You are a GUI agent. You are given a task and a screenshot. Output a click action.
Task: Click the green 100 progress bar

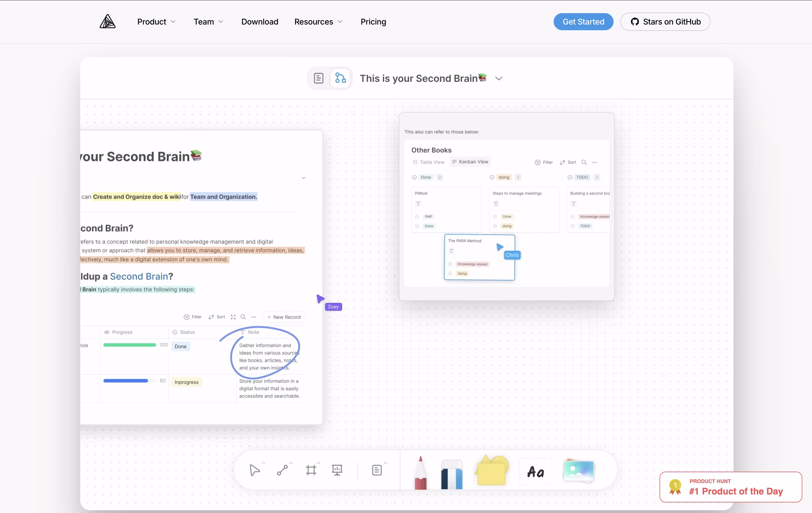(130, 345)
